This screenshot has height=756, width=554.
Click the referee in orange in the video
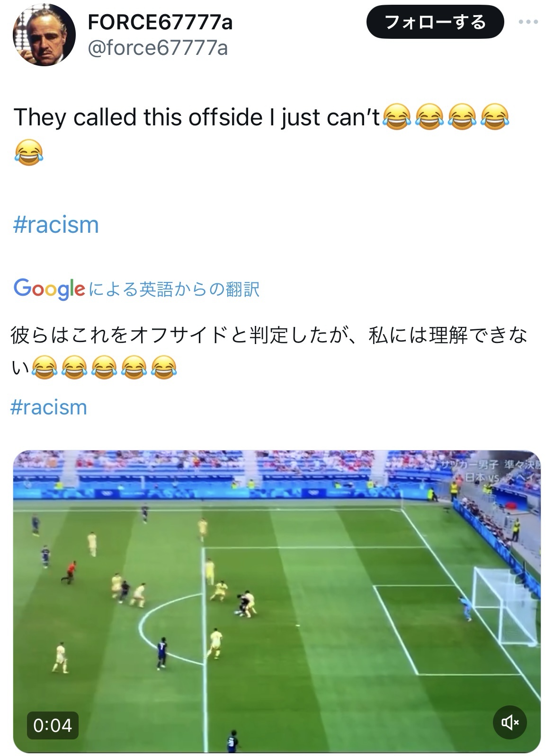[x=70, y=571]
